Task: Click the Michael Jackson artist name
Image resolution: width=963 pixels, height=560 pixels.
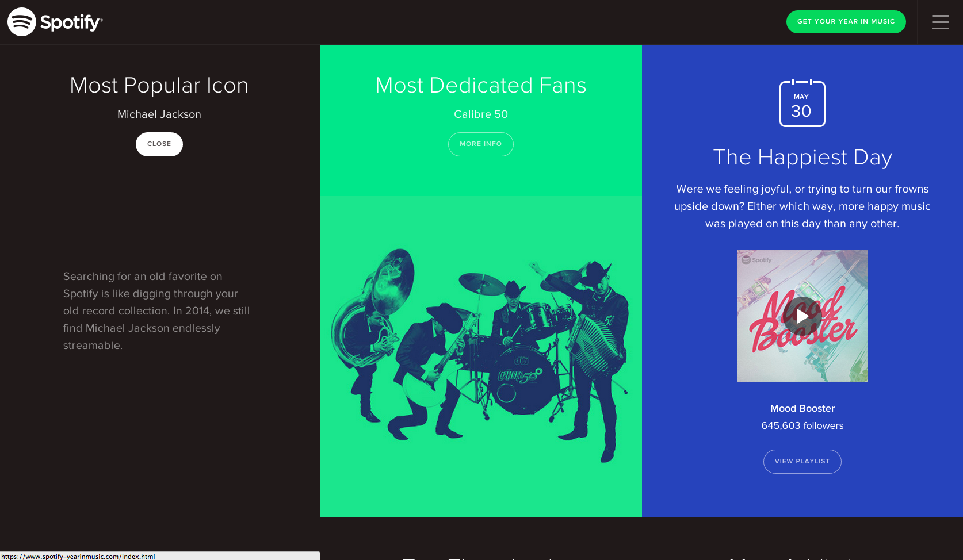Action: coord(159,114)
